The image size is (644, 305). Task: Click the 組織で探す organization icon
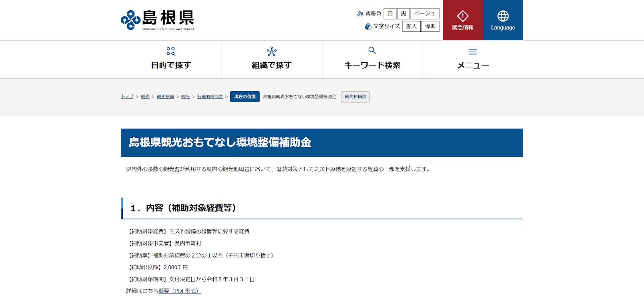(x=272, y=51)
